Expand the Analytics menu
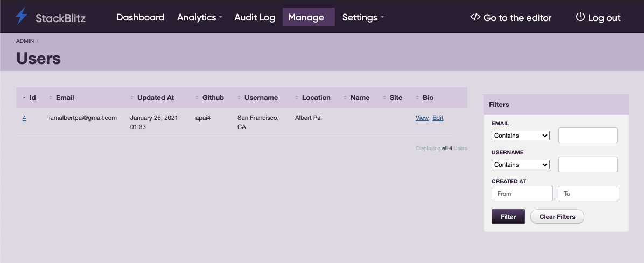The image size is (644, 263). (199, 17)
